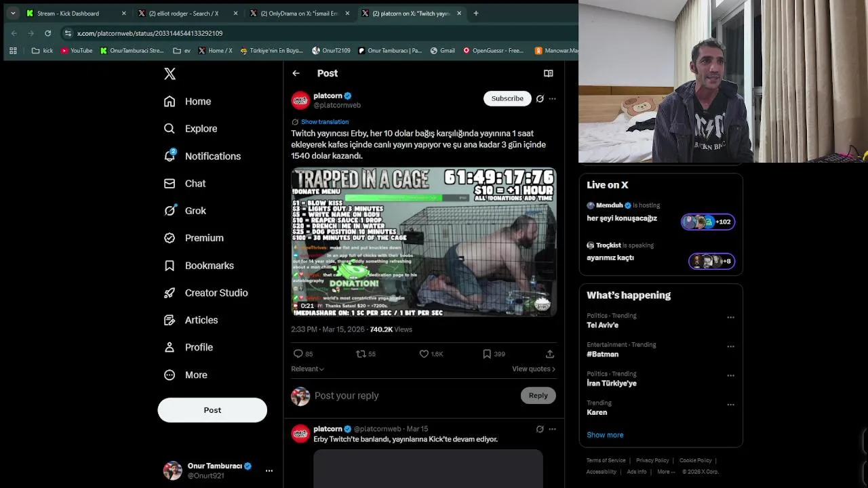Viewport: 868px width, 488px height.
Task: Click Show translation link
Action: pyautogui.click(x=325, y=122)
